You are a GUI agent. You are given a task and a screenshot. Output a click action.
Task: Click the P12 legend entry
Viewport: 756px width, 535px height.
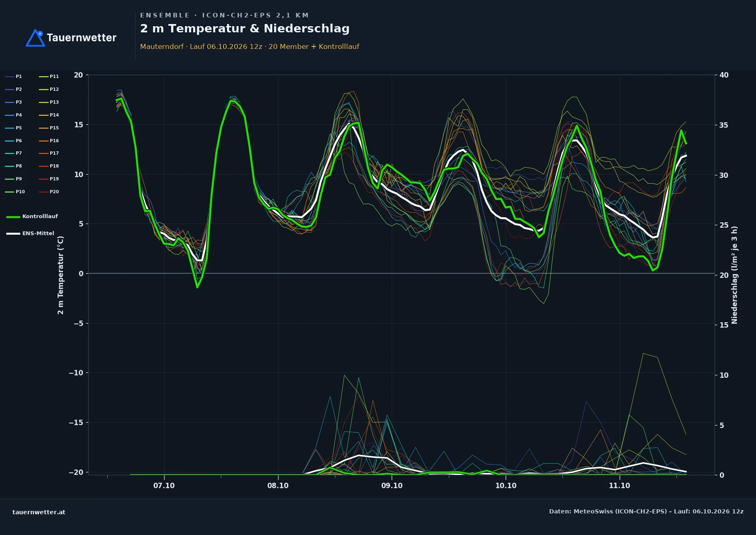tap(49, 89)
